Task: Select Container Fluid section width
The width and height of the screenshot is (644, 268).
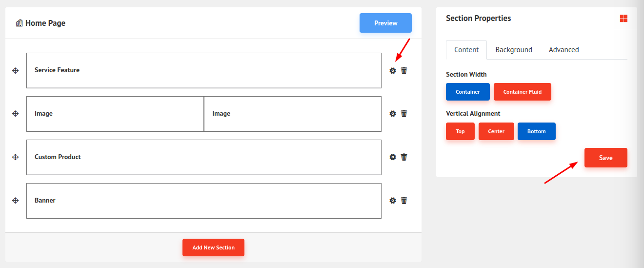Action: (522, 92)
